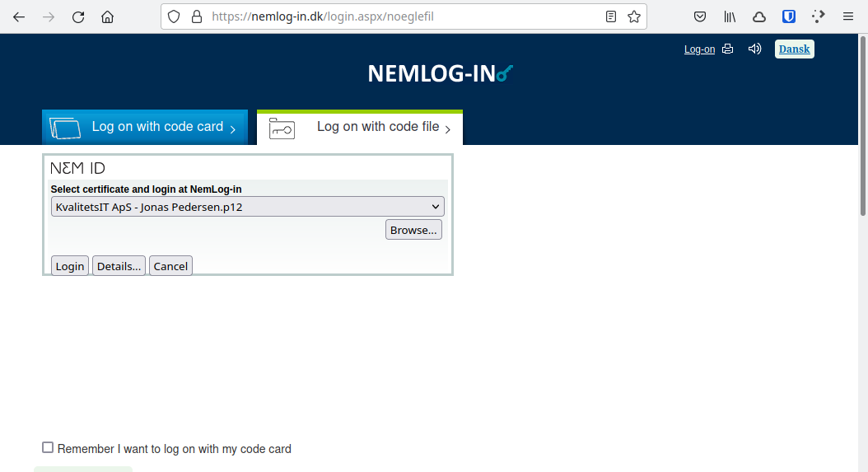
Task: Open the browser library icon
Action: pyautogui.click(x=730, y=16)
